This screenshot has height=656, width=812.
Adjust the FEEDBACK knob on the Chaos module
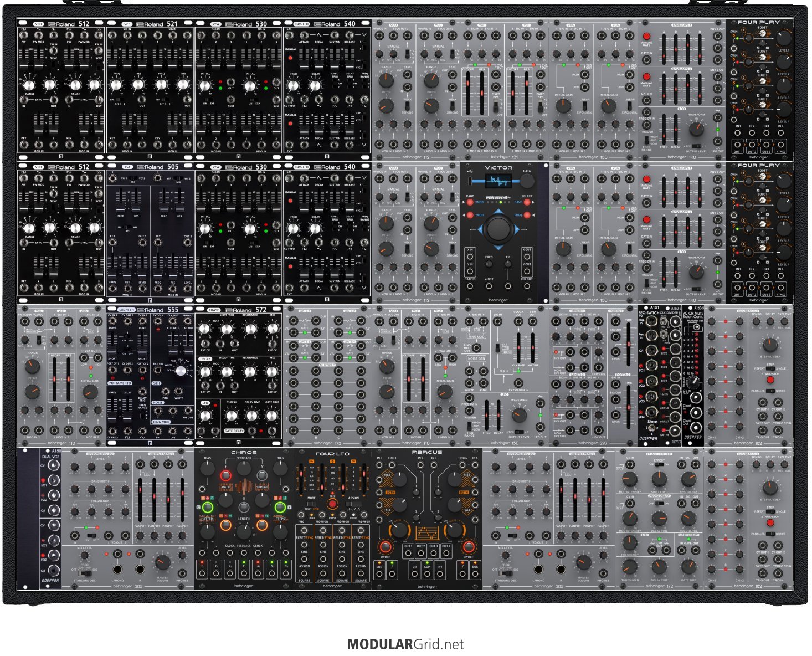244,468
